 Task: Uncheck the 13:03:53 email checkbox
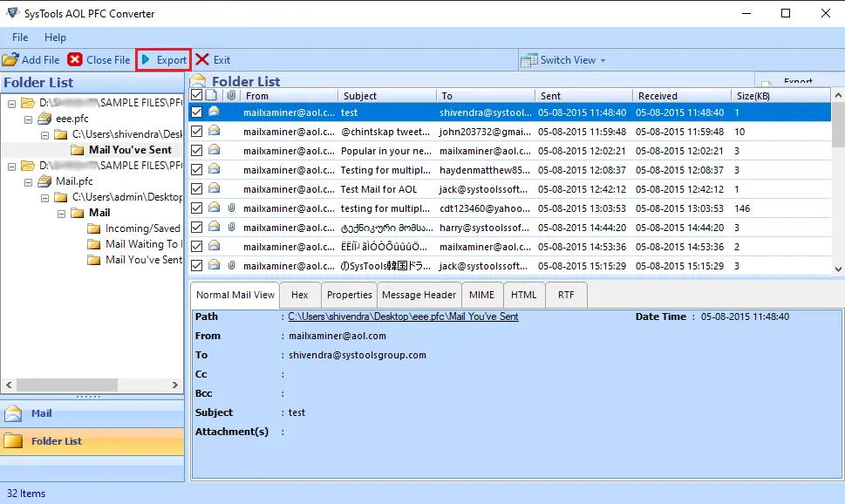(197, 208)
